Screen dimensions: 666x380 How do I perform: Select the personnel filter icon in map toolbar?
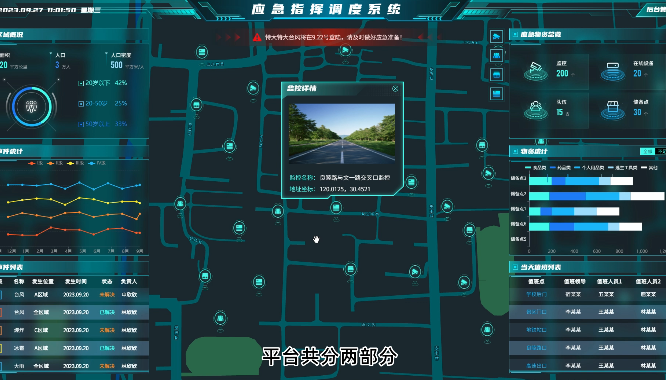point(496,56)
